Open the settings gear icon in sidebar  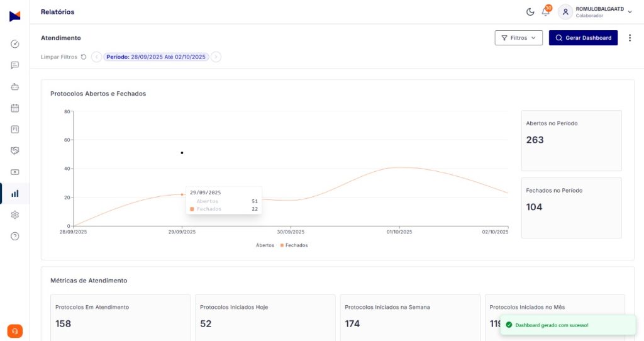[x=15, y=215]
